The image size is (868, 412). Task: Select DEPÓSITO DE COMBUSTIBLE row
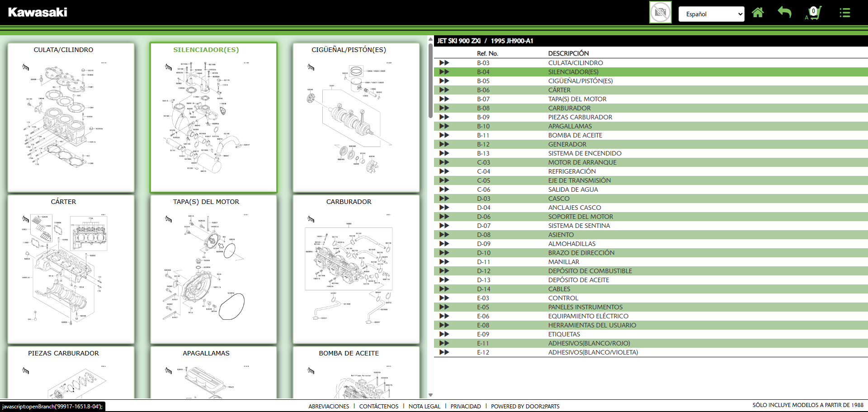590,271
